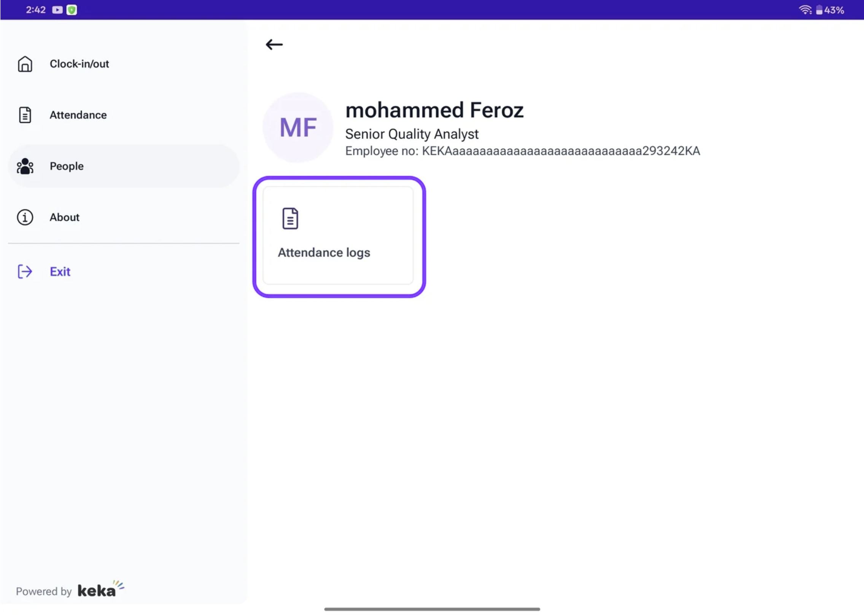
Task: Open the About page
Action: (x=65, y=217)
